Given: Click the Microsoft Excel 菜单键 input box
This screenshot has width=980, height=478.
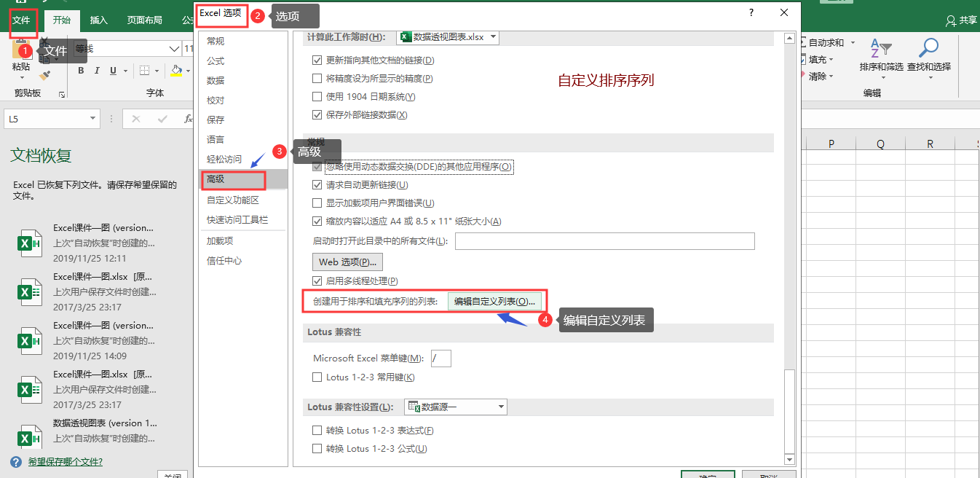Looking at the screenshot, I should pyautogui.click(x=441, y=358).
